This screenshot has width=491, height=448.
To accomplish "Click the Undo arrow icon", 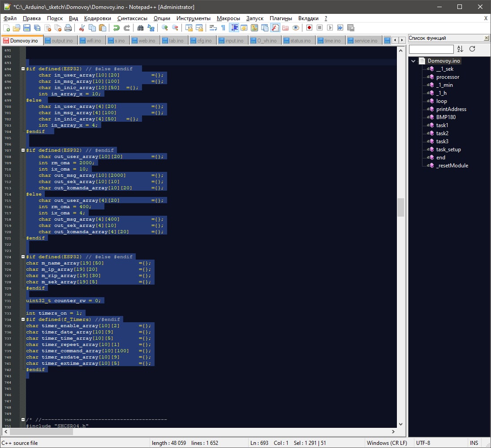I will [116, 28].
